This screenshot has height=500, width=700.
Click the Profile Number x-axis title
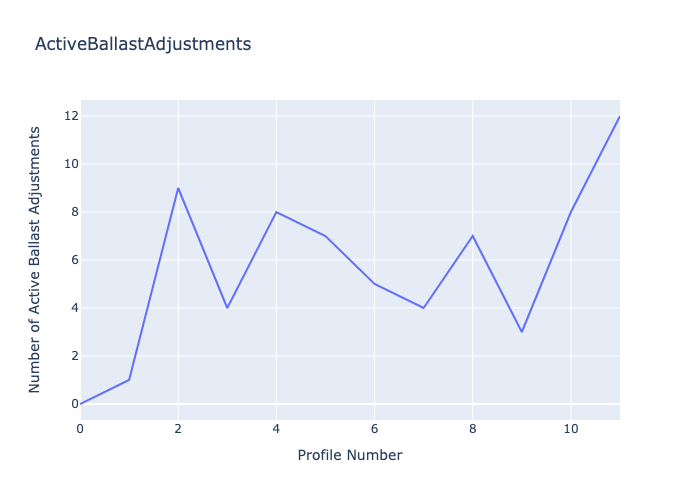click(350, 455)
